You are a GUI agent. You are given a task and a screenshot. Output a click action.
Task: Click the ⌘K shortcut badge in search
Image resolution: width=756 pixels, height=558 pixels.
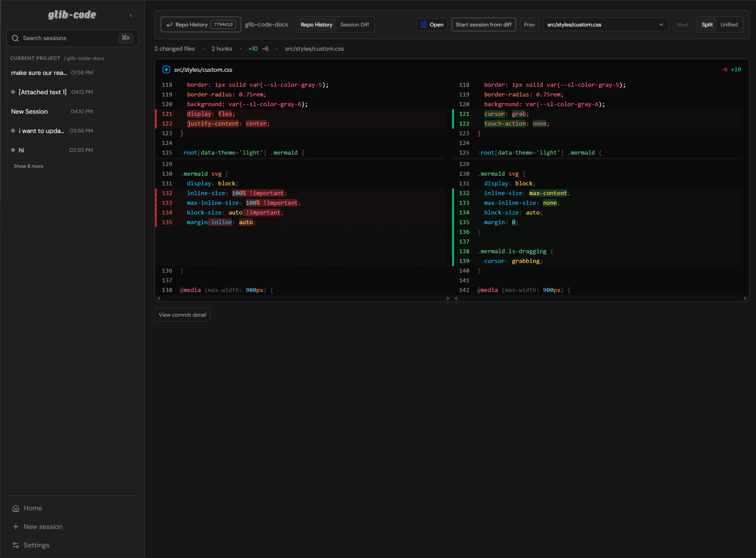126,38
